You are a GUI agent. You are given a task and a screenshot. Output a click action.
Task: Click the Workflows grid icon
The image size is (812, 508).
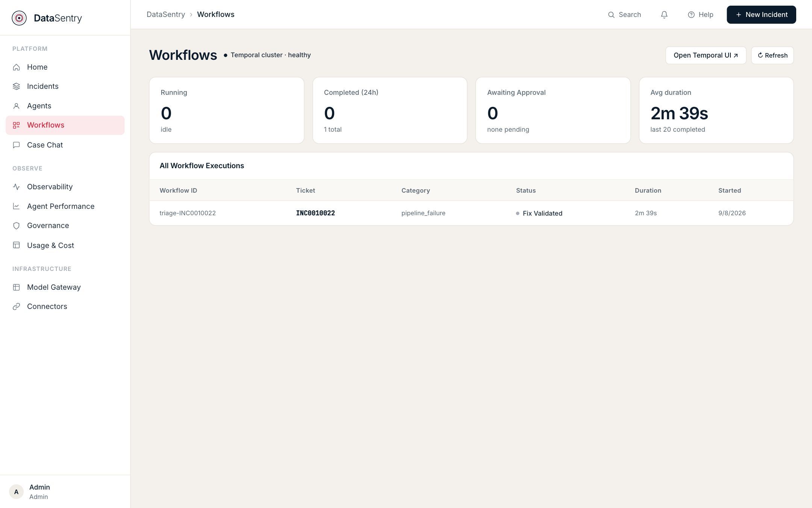[x=16, y=125]
